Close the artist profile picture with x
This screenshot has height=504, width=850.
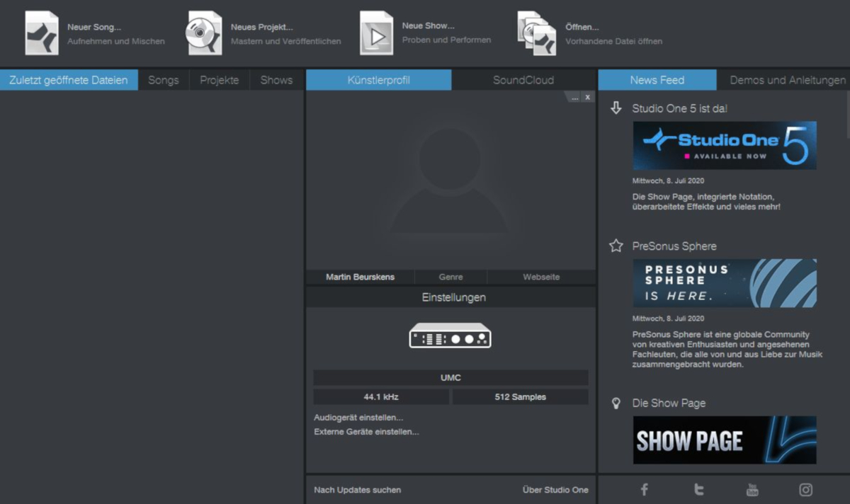click(588, 97)
